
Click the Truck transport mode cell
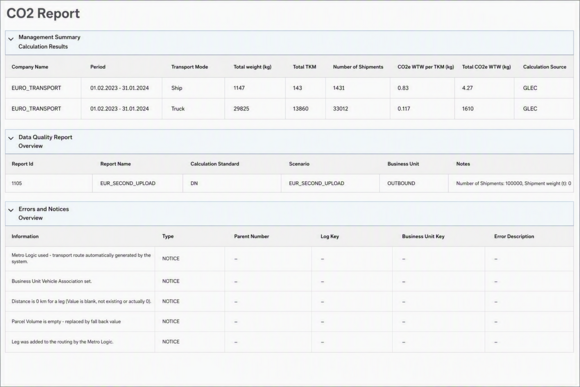pyautogui.click(x=178, y=109)
